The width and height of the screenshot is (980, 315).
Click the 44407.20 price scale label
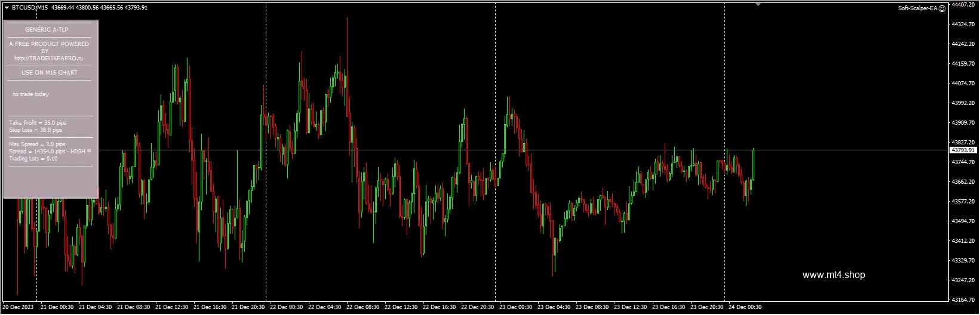click(963, 5)
